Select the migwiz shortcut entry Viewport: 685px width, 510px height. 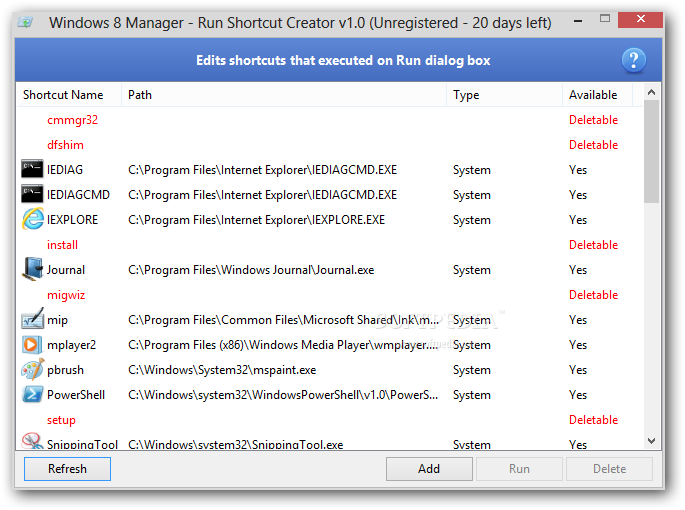[66, 295]
